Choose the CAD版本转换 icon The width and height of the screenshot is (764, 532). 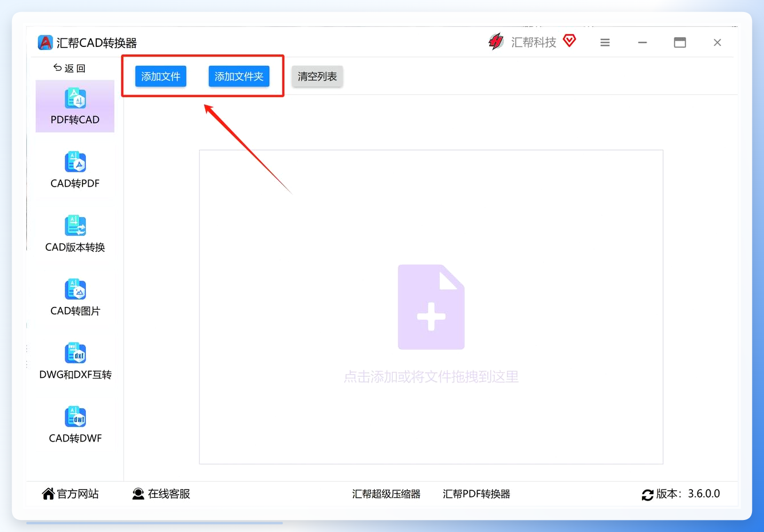pyautogui.click(x=75, y=226)
